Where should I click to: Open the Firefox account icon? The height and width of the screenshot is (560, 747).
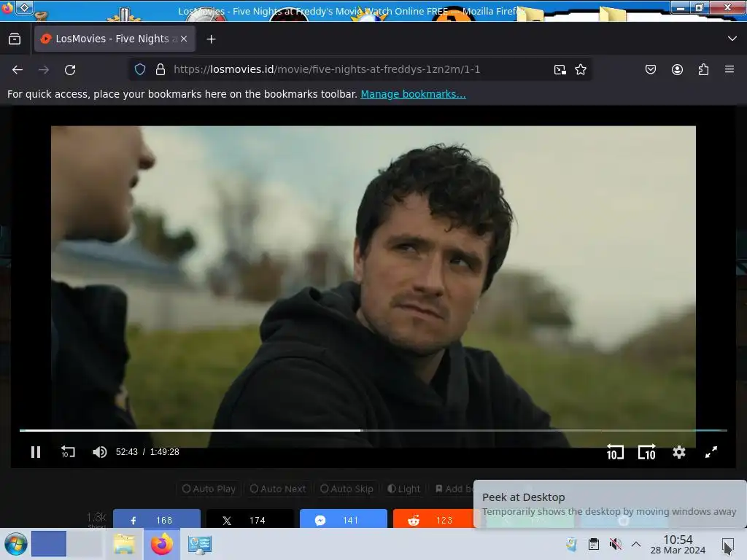click(x=677, y=69)
